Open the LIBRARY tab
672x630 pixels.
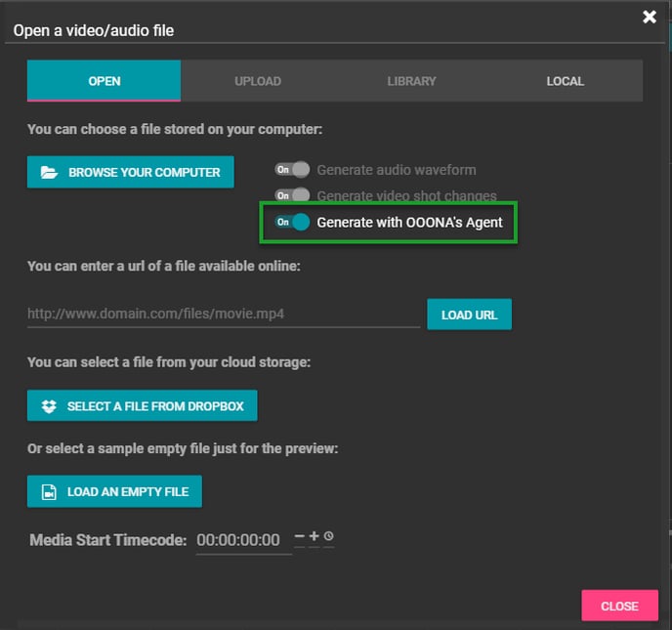(411, 81)
